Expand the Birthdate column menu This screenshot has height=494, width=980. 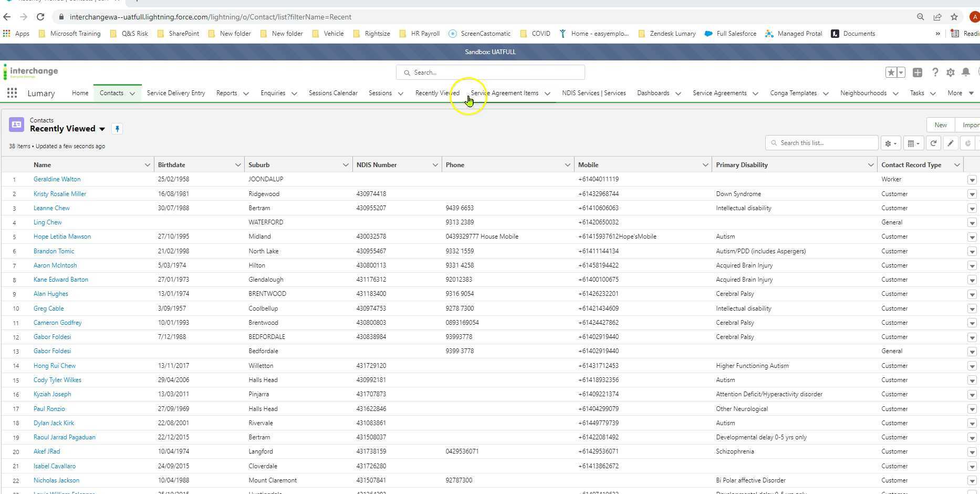[237, 165]
